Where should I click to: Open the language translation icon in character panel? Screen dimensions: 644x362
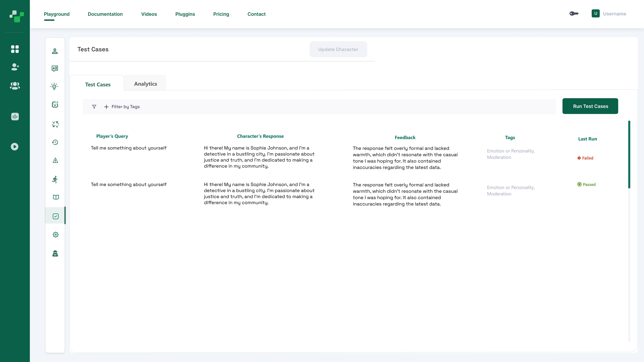(x=55, y=68)
